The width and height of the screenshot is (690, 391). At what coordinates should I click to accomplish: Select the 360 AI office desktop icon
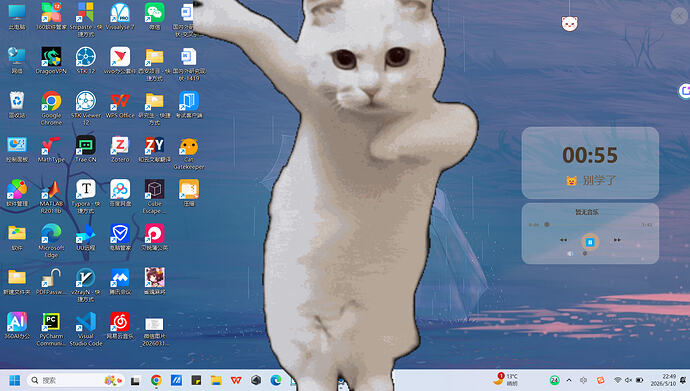pos(17,325)
